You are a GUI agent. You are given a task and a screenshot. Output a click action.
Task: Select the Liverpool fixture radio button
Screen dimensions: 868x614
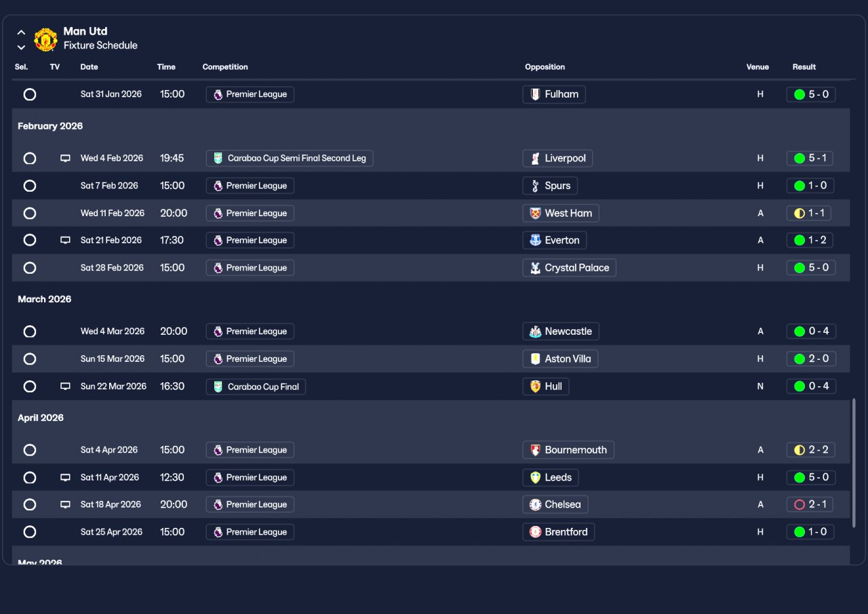[30, 158]
